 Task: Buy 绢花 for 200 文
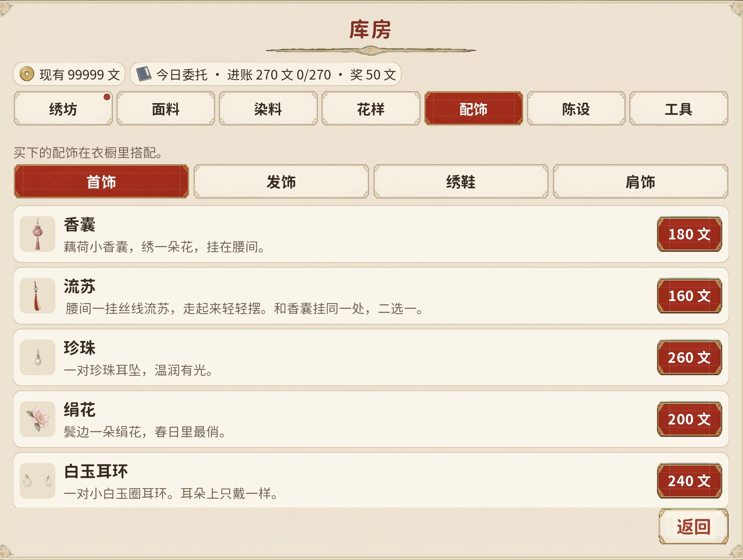point(689,419)
